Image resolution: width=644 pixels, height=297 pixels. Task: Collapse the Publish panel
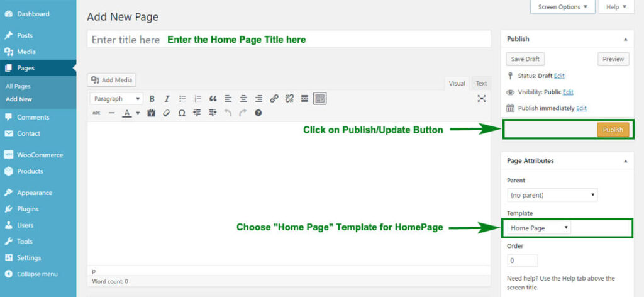pyautogui.click(x=625, y=39)
